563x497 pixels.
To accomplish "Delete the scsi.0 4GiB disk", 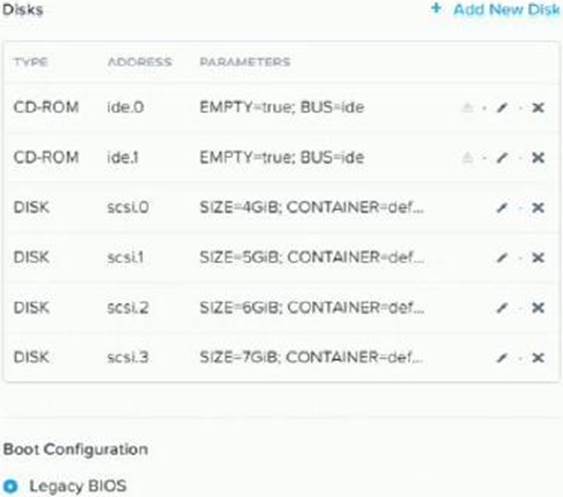I will tap(538, 207).
